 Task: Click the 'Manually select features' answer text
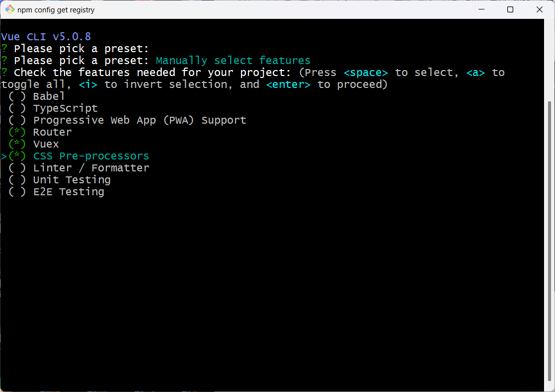tap(233, 61)
